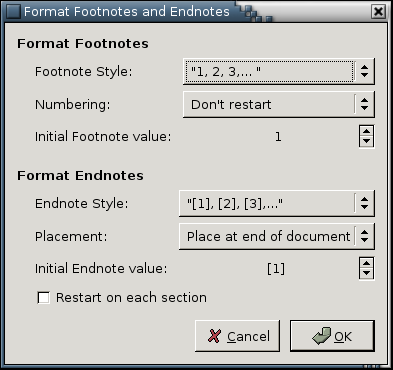The image size is (393, 370).
Task: Decrease Initial Endnote value with down arrow
Action: pyautogui.click(x=367, y=273)
